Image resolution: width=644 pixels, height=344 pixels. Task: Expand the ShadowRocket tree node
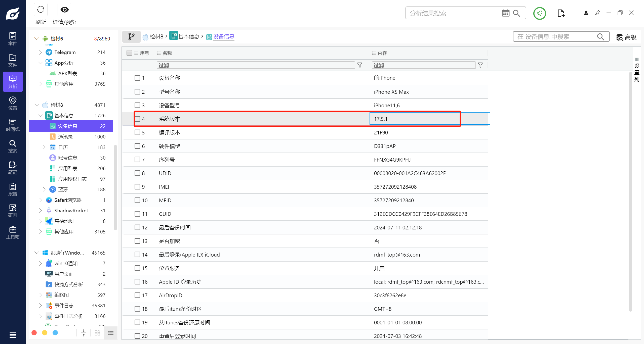click(x=40, y=211)
